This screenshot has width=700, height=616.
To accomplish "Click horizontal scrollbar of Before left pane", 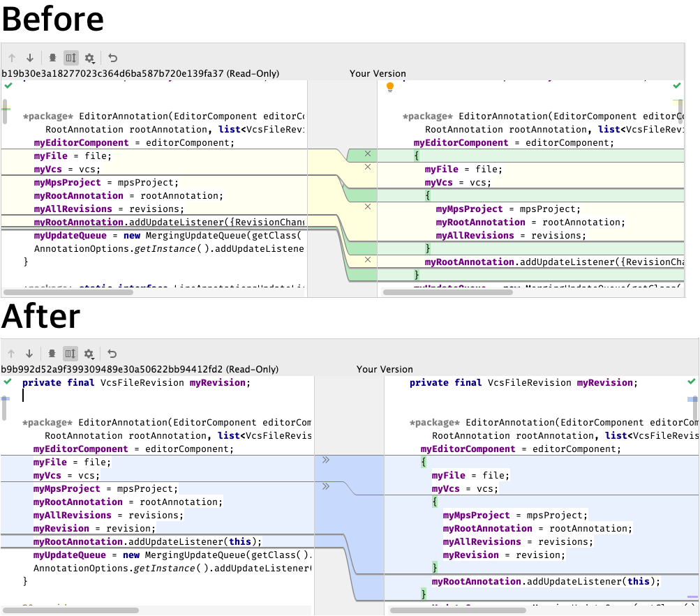I will coord(70,292).
